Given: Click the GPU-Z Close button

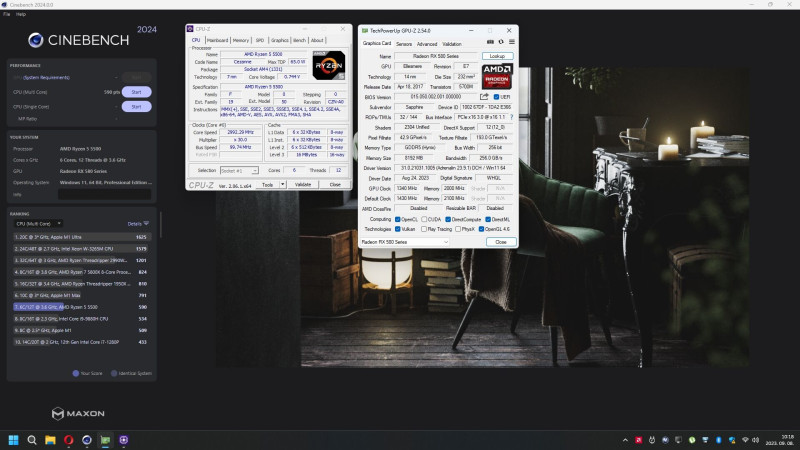Looking at the screenshot, I should tap(501, 242).
